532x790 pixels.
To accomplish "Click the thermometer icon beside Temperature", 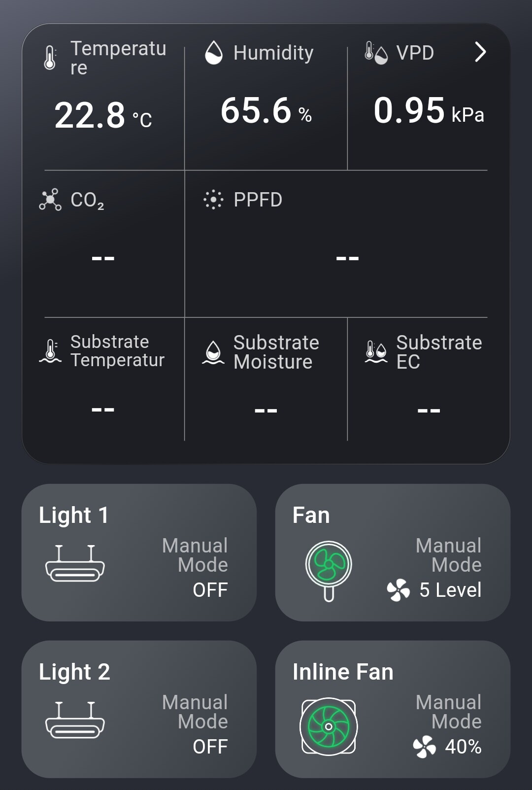I will [50, 58].
